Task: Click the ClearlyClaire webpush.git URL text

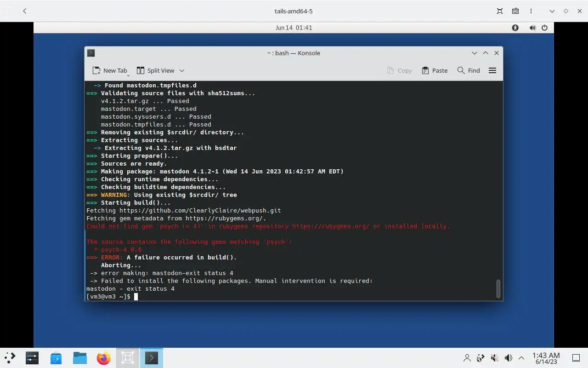Action: click(200, 211)
